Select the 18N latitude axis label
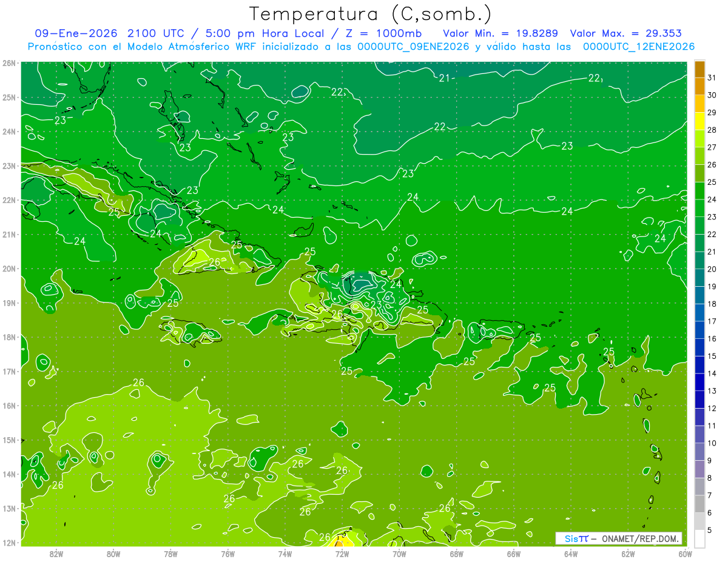 (9, 337)
